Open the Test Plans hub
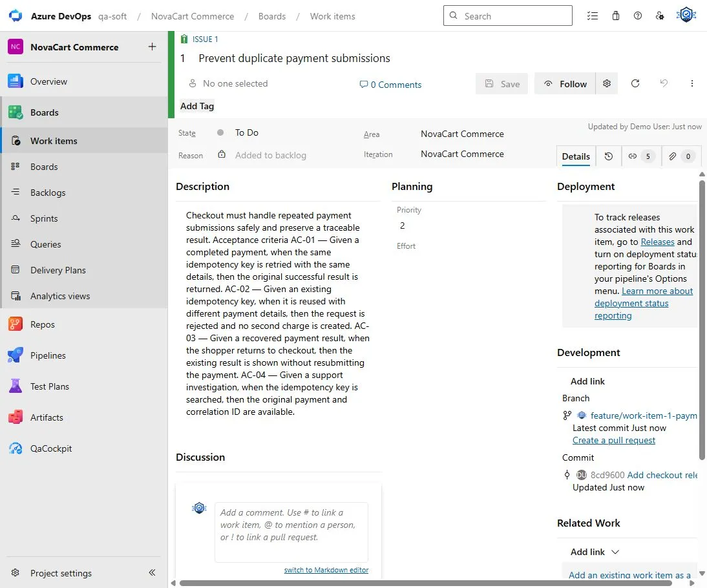 pos(84,386)
